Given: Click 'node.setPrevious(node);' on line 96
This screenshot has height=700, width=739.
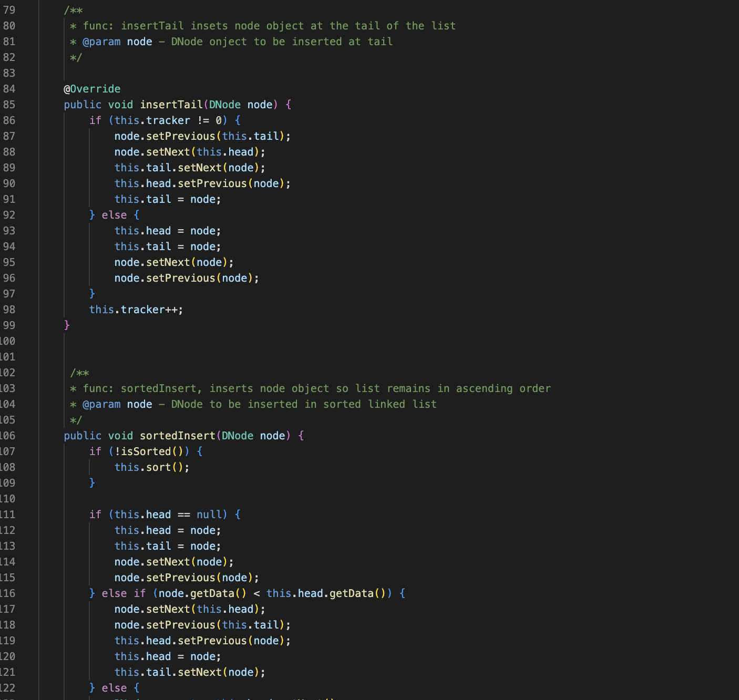Looking at the screenshot, I should coord(187,278).
